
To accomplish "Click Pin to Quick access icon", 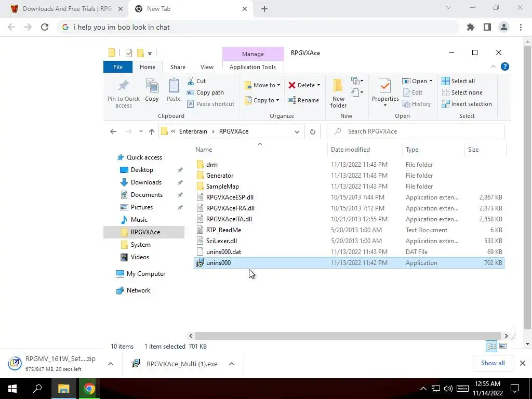I will [123, 86].
